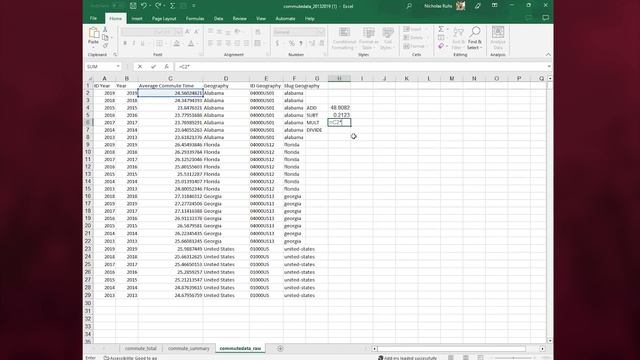Open the Number Format dropdown
Screen dimensions: 640x360
click(x=321, y=32)
